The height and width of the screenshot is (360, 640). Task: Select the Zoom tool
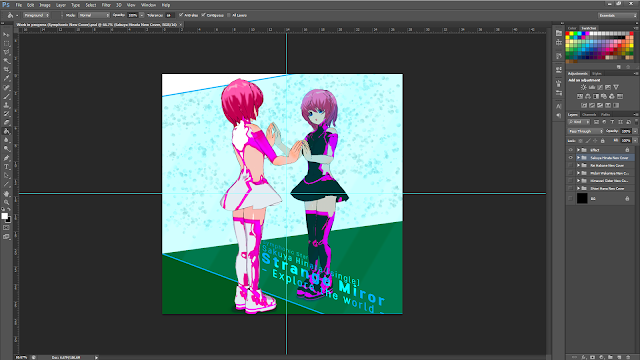tap(7, 202)
